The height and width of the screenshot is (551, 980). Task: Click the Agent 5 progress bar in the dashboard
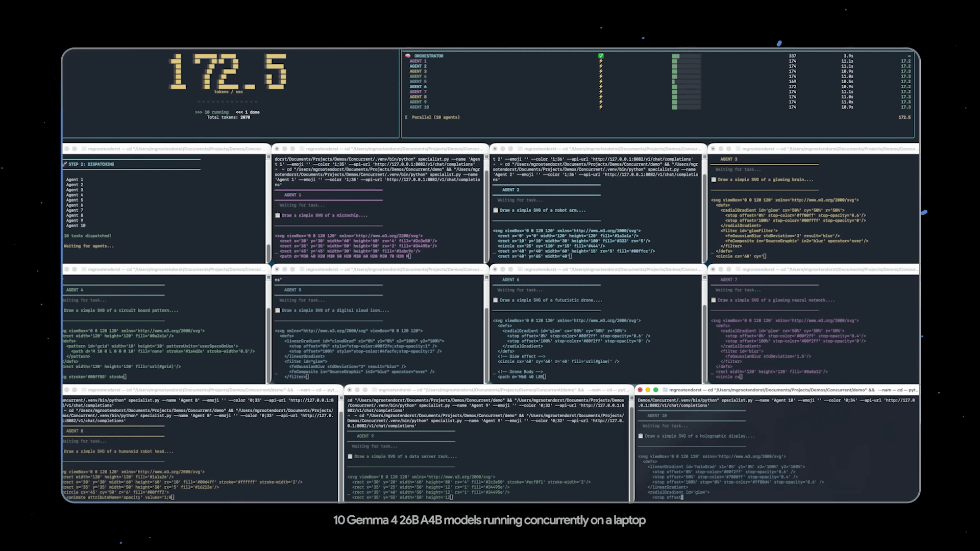[x=686, y=82]
